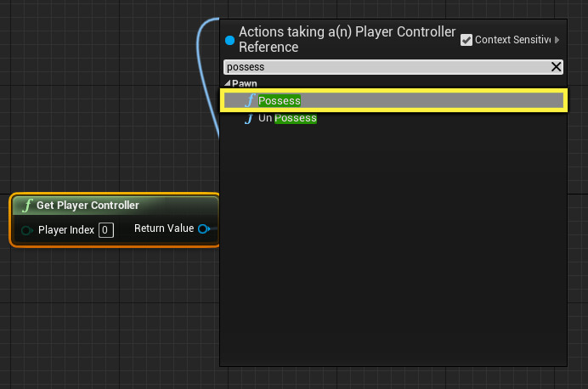588x389 pixels.
Task: Select the Get Player Controller node title
Action: (x=88, y=205)
